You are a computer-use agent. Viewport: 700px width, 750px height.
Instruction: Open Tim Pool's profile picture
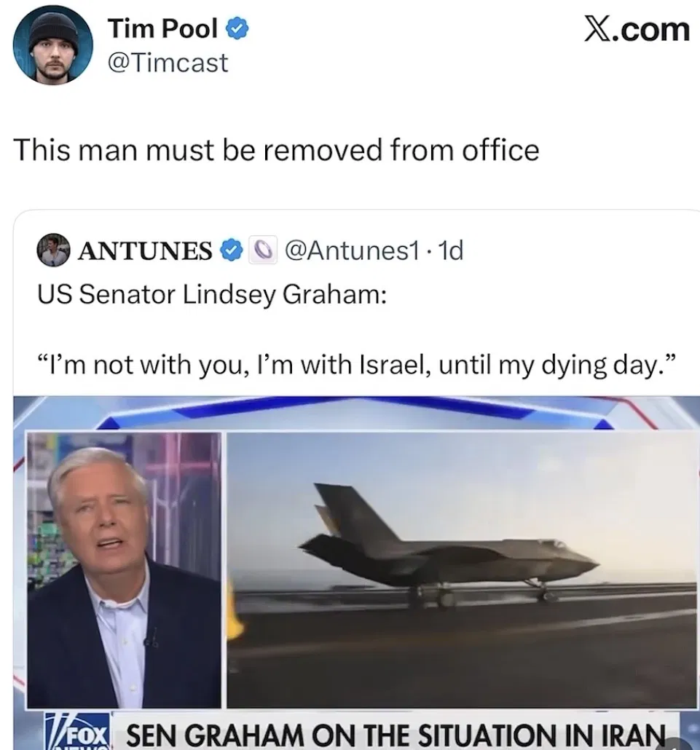click(52, 45)
